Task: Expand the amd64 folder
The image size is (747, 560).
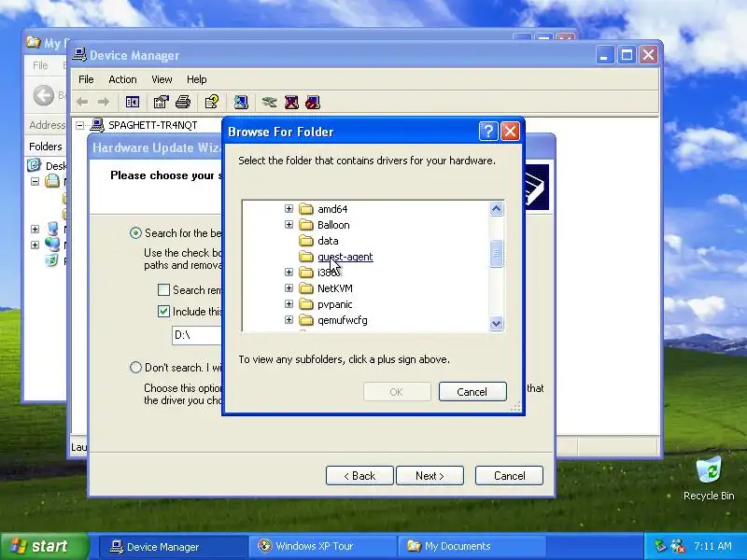Action: click(x=289, y=208)
